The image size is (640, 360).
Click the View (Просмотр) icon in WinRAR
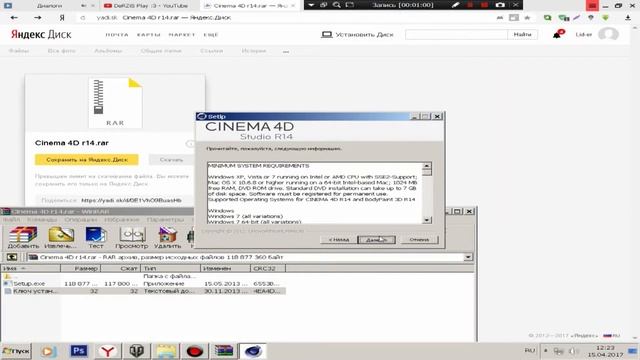click(x=131, y=238)
